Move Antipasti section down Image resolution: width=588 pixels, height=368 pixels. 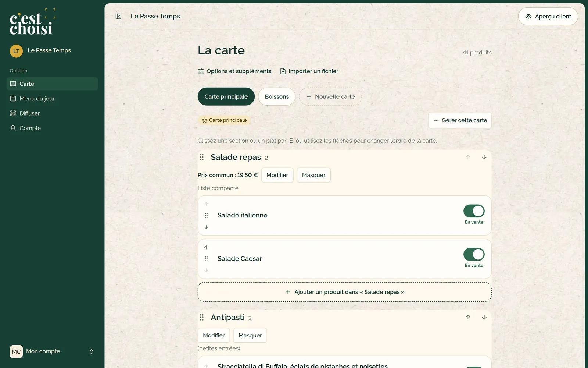pos(484,317)
